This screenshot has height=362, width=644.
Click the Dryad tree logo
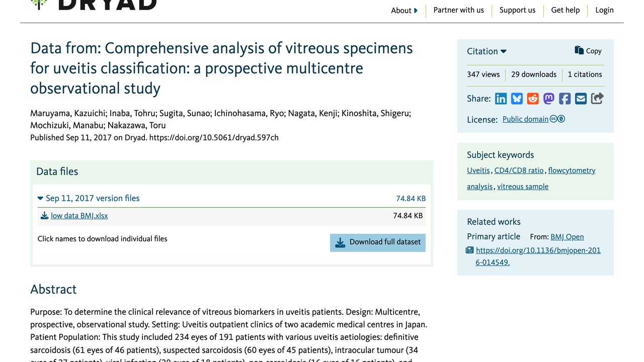pyautogui.click(x=39, y=5)
